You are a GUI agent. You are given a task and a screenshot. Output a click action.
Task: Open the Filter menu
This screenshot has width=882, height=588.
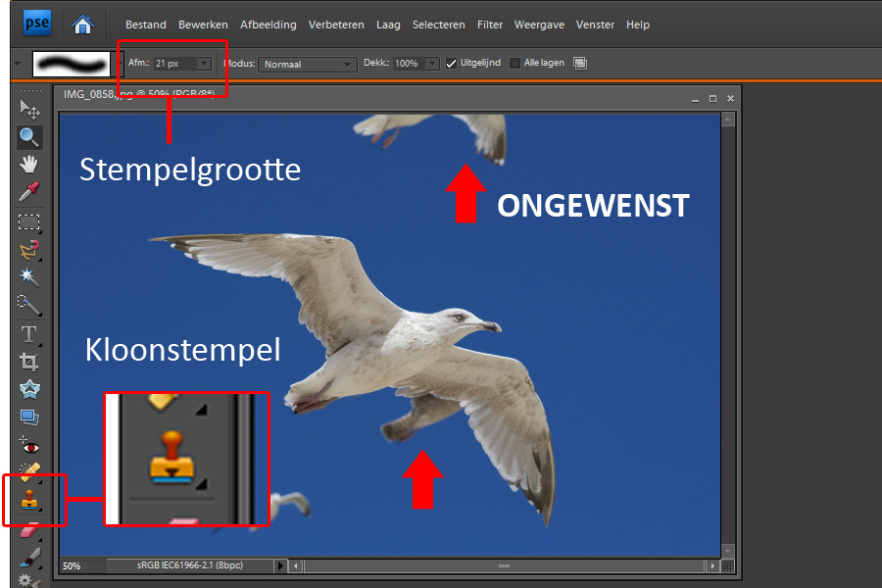coord(490,24)
